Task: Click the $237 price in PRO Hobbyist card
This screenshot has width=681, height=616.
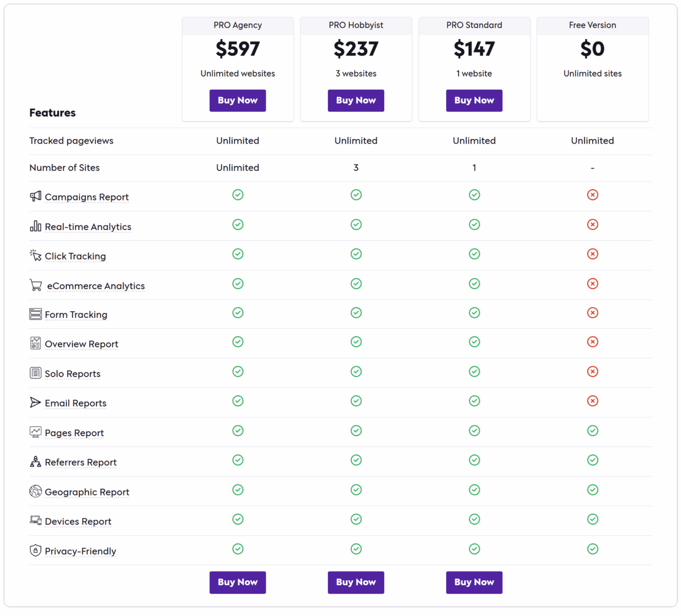Action: click(356, 49)
